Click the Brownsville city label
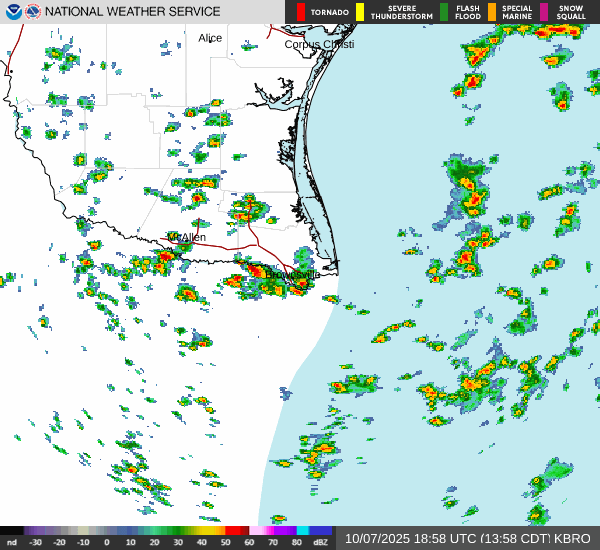The height and width of the screenshot is (550, 600). click(293, 275)
